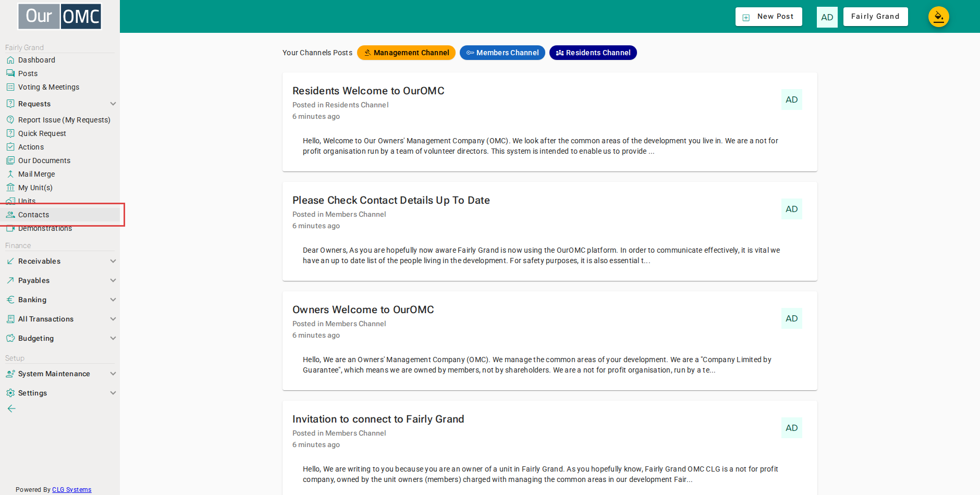Expand the Receivables section chevron
The height and width of the screenshot is (495, 980).
(113, 261)
